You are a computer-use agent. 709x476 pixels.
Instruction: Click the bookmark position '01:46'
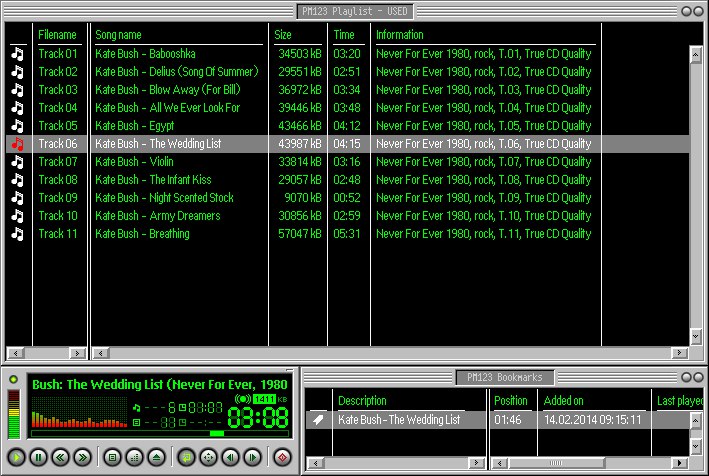507,420
